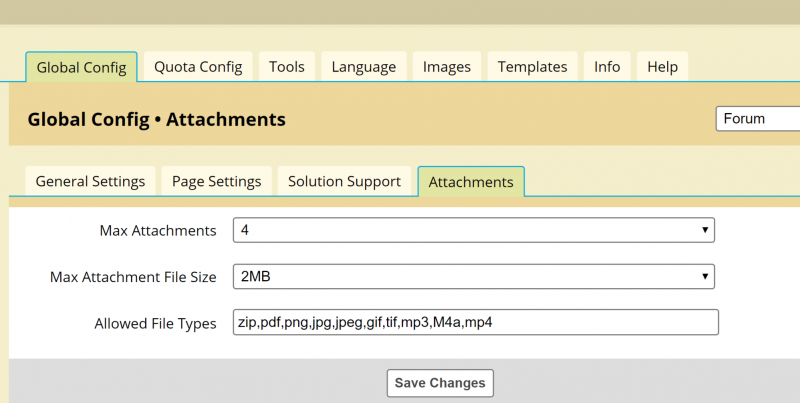Open the file size dropdown showing 2MB
This screenshot has width=800, height=403.
tap(474, 276)
